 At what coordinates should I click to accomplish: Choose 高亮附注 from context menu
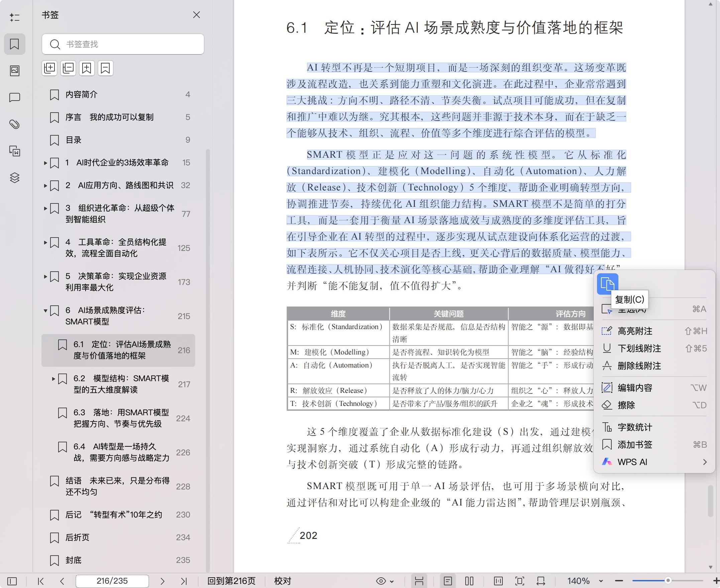coord(654,331)
